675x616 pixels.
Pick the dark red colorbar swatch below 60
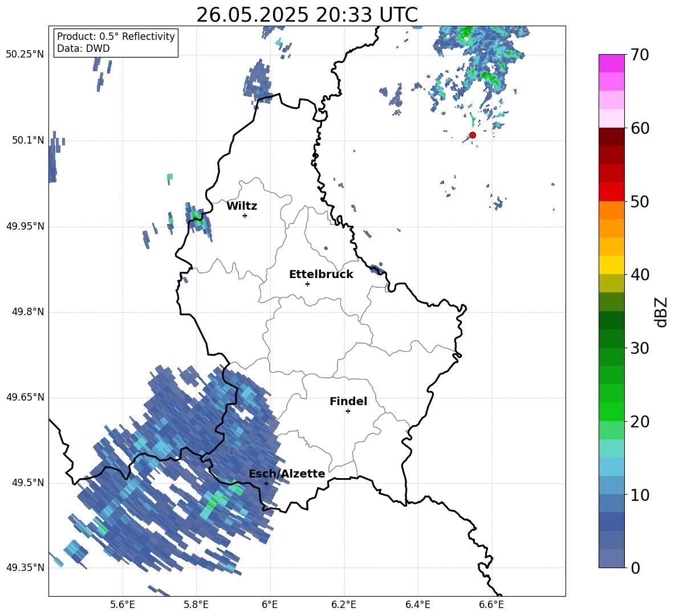click(x=611, y=137)
